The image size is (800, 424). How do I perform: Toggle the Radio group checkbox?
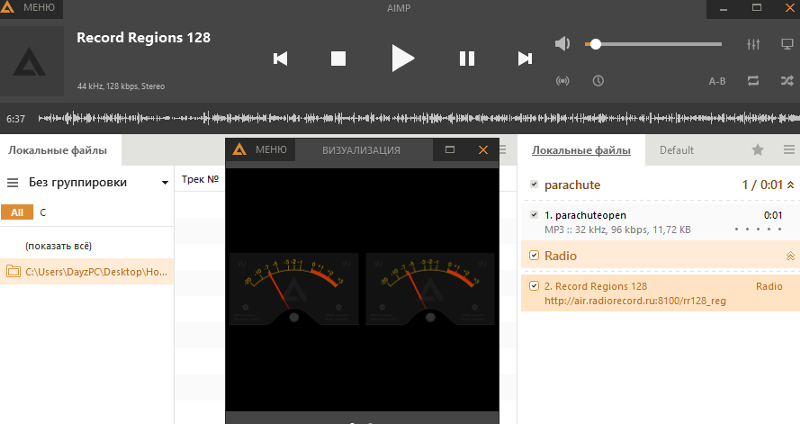tap(534, 255)
